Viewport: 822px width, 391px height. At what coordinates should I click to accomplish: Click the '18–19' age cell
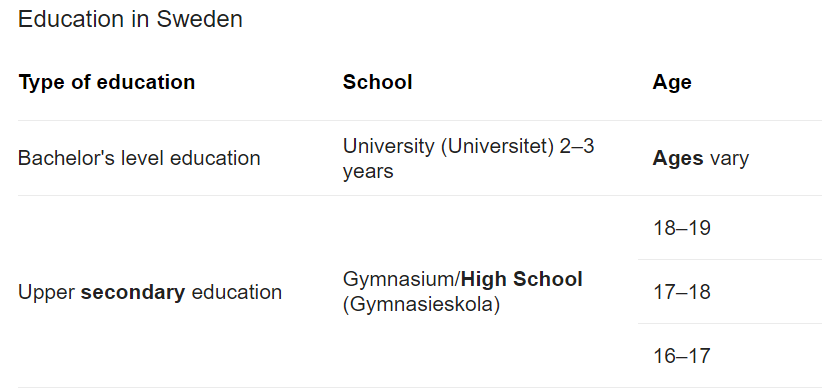[682, 228]
